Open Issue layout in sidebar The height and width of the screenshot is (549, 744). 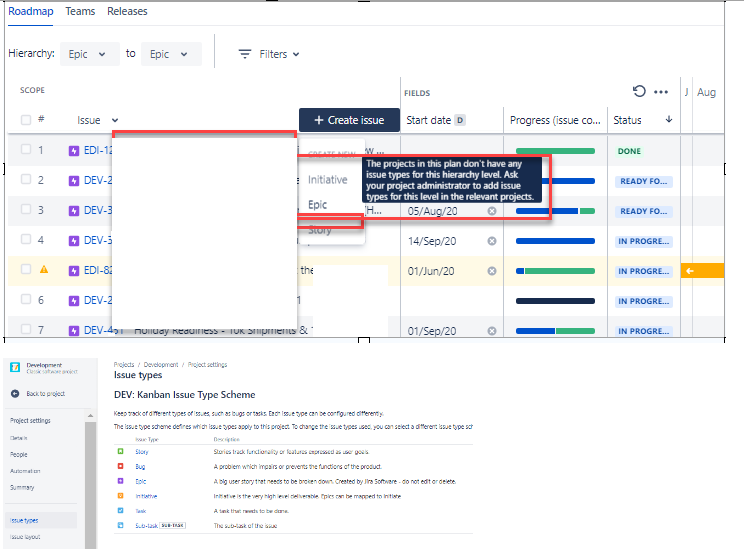(x=25, y=537)
